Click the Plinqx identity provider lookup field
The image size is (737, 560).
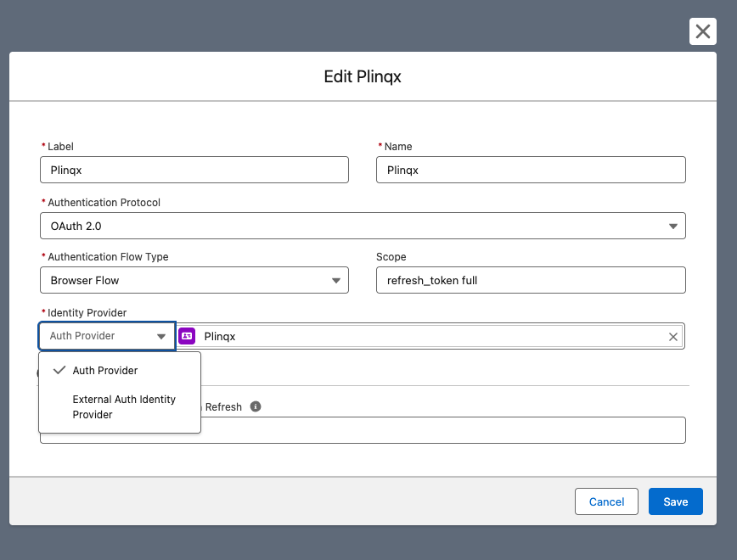pyautogui.click(x=430, y=336)
